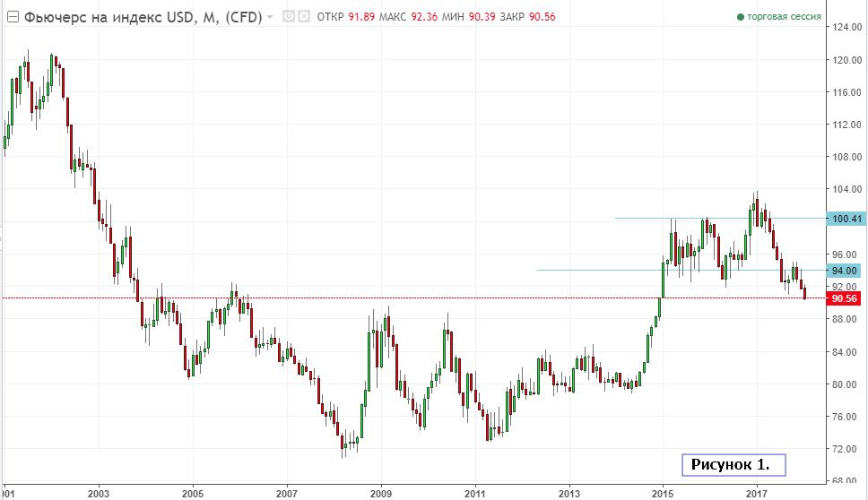This screenshot has height=500, width=868.
Task: Select the 94.00 price label on the axis
Action: (845, 271)
